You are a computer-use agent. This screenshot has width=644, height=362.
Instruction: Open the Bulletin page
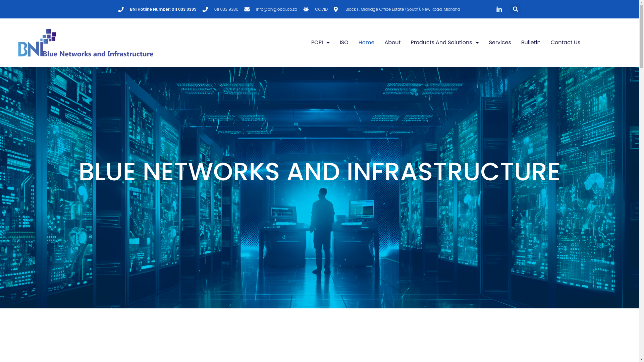(531, 43)
